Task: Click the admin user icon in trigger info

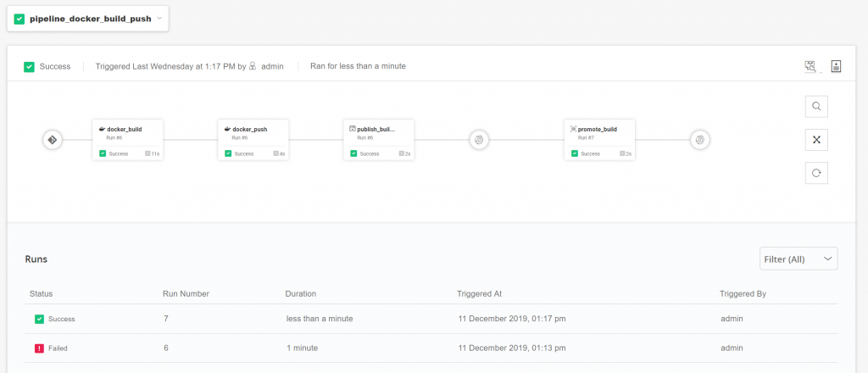Action: click(x=253, y=66)
